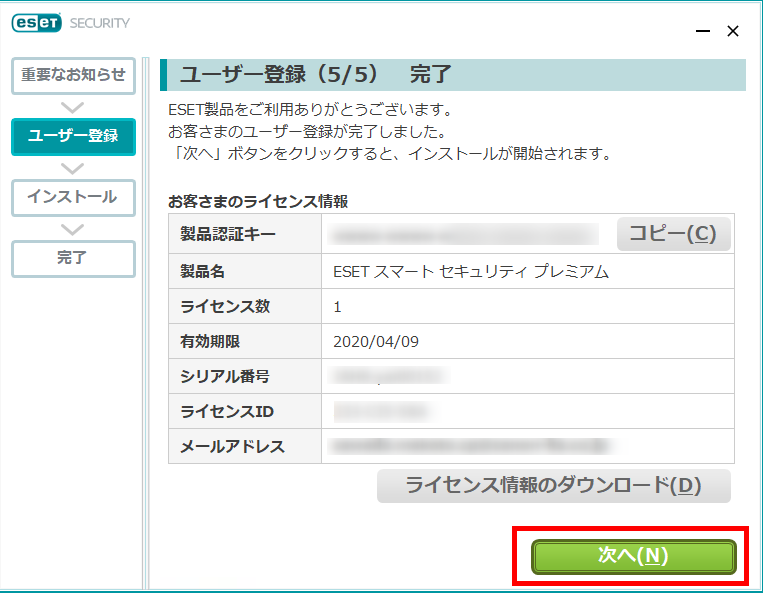This screenshot has height=593, width=763.
Task: Click the line about 「次へ」ボタンをクリックすると
Action: [390, 154]
